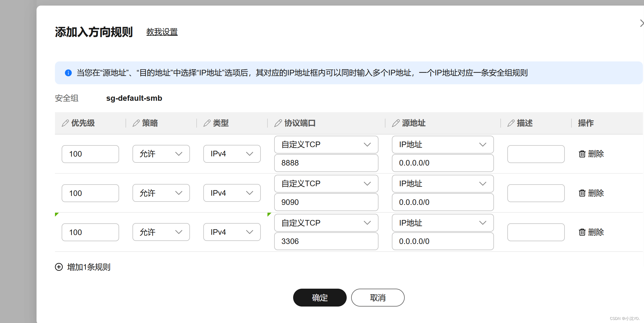Click the trash icon in the 9090 row
644x323 pixels.
coord(582,193)
